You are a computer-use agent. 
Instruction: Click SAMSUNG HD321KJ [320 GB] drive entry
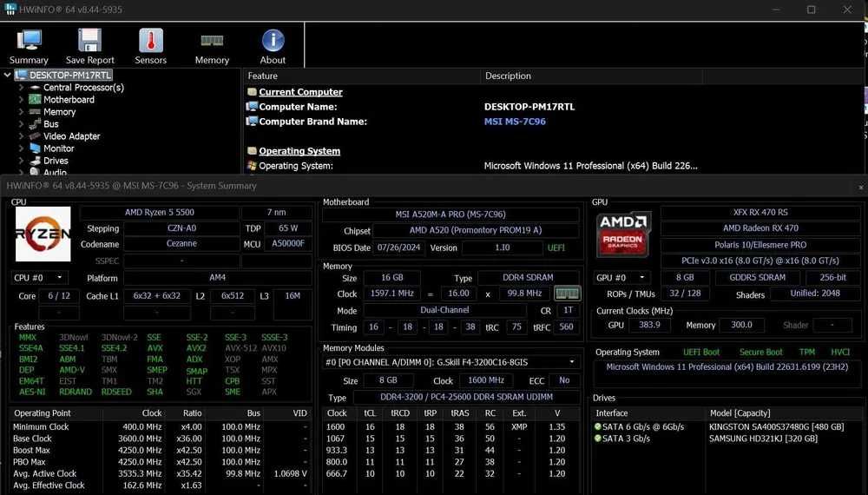click(x=763, y=439)
